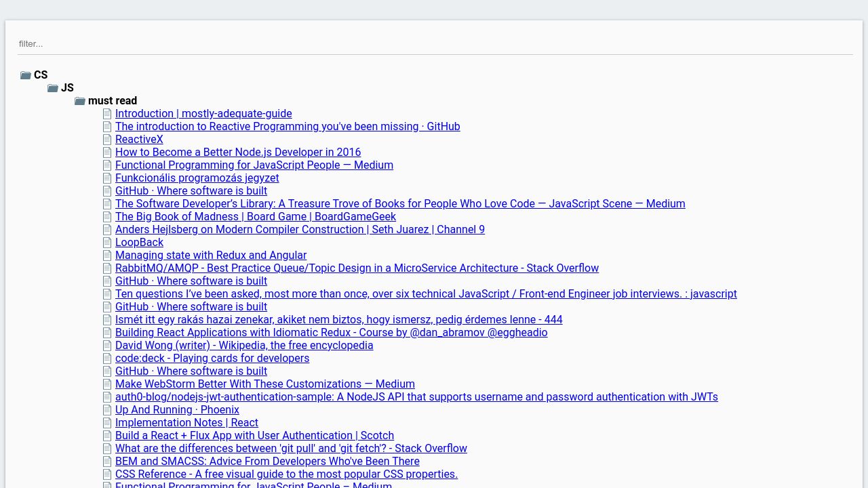Click document icon beside Anders Hejlsberg link
Viewport: 868px width, 488px height.
pos(107,230)
